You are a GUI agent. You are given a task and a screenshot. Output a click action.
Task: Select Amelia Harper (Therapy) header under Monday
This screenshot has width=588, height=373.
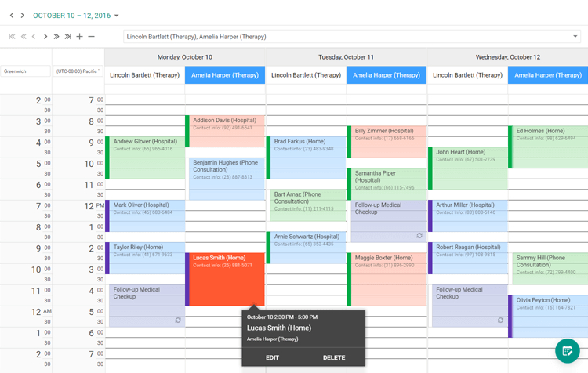tap(225, 75)
